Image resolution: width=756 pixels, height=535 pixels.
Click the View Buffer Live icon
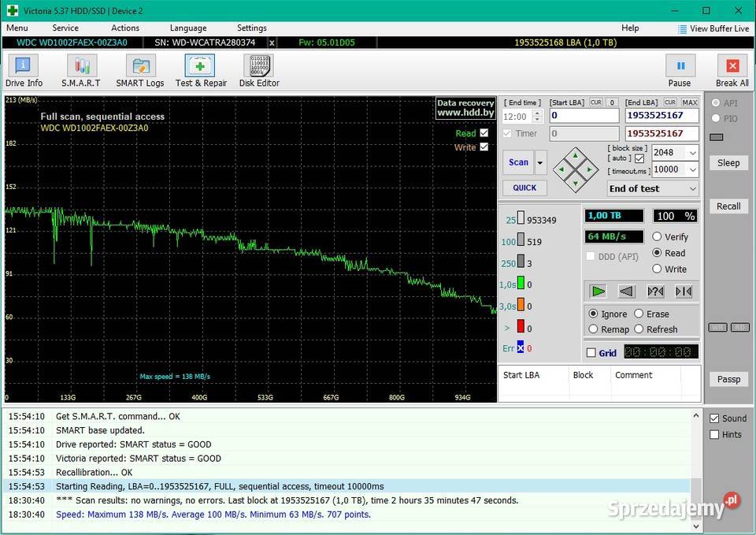pos(682,29)
